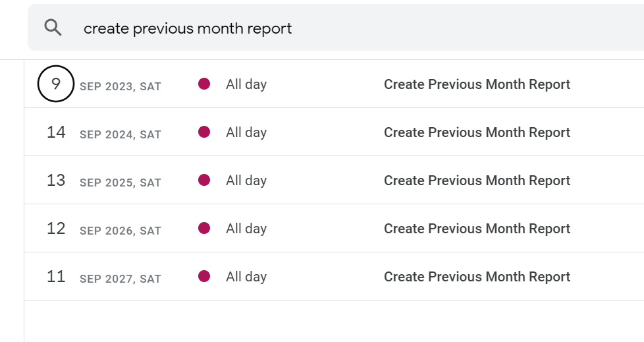Click the color dot for Sep 2023 event
Viewport: 644px width, 342px height.
tap(204, 84)
